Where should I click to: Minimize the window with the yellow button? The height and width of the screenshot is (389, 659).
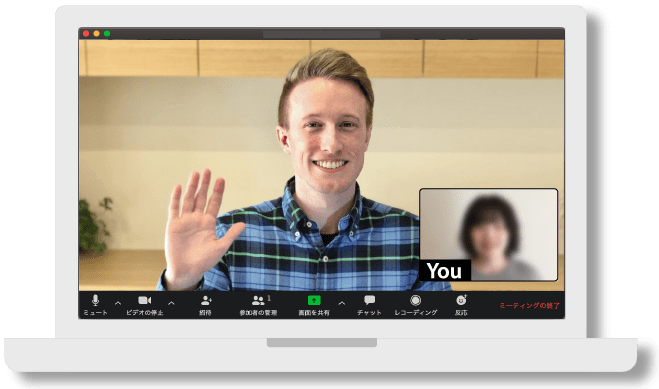pos(97,34)
